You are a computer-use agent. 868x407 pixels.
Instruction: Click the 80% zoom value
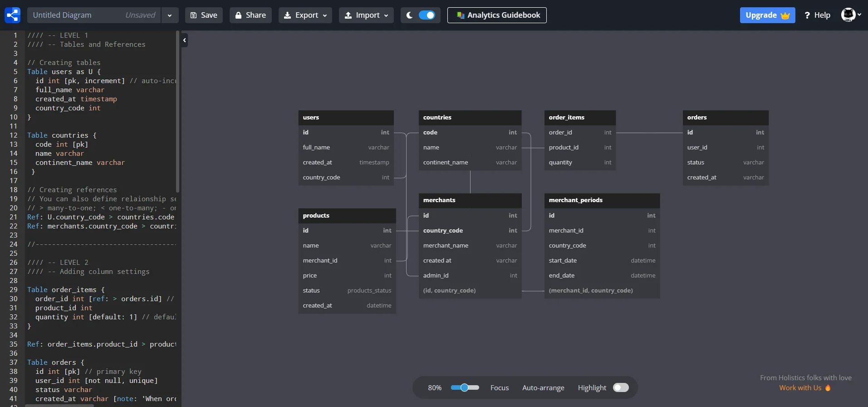pyautogui.click(x=435, y=388)
